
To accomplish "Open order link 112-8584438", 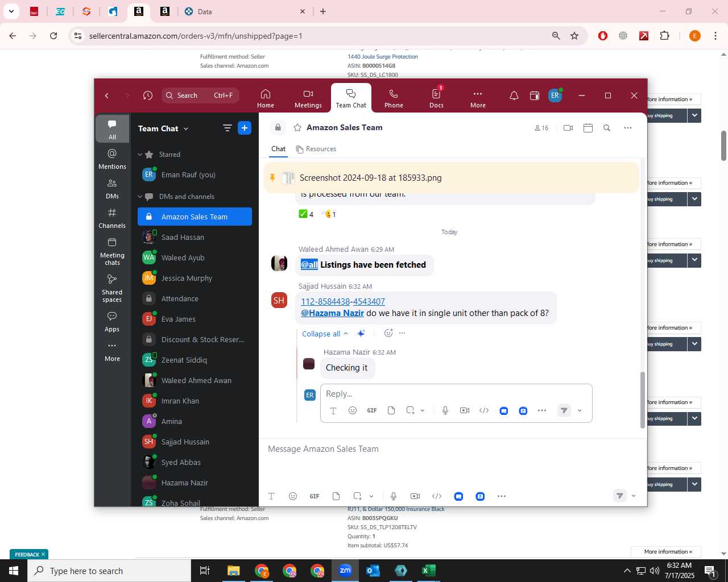I will click(325, 302).
